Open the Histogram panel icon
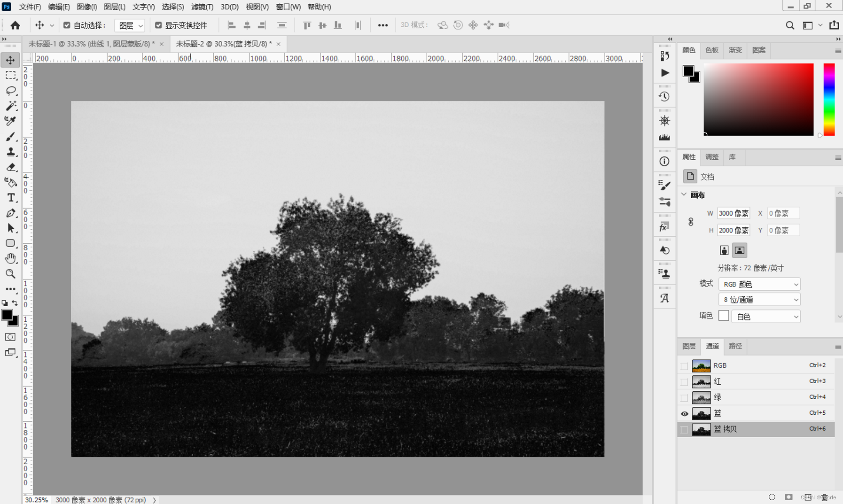Image resolution: width=843 pixels, height=504 pixels. point(664,138)
